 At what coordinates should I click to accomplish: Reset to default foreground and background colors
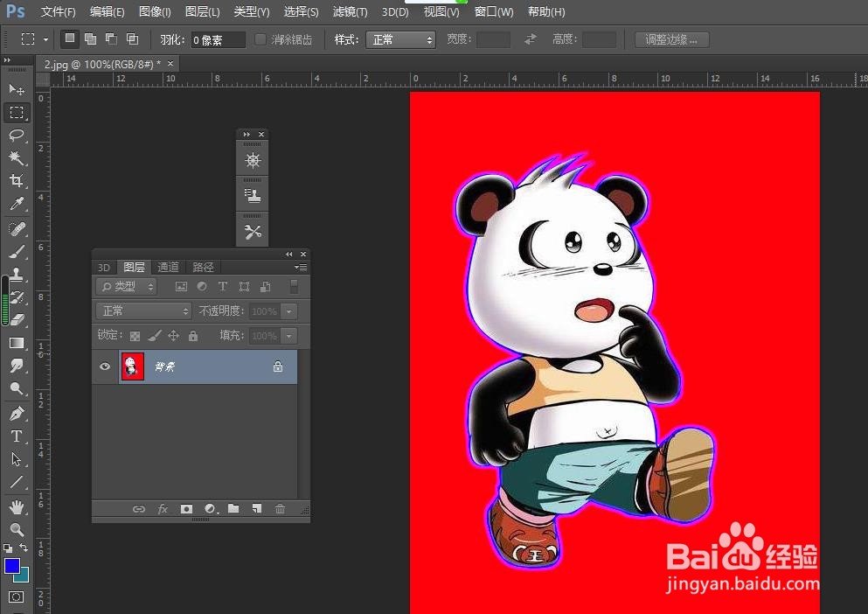8,548
